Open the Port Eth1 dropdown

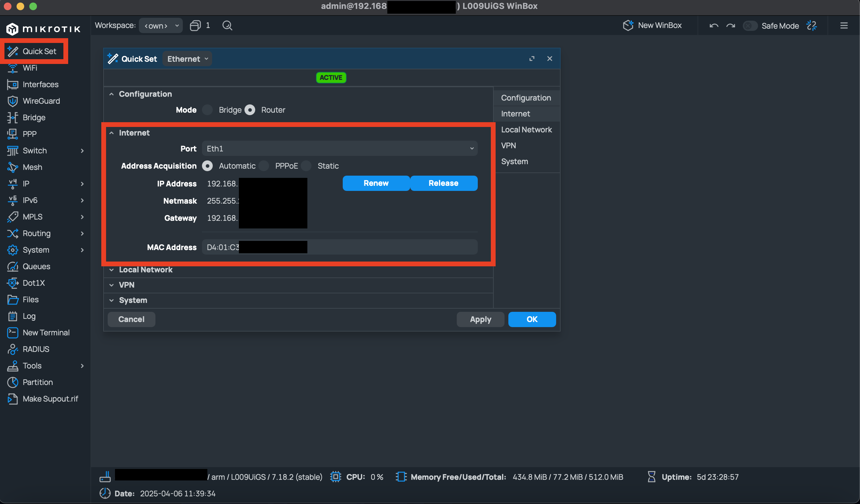(340, 148)
